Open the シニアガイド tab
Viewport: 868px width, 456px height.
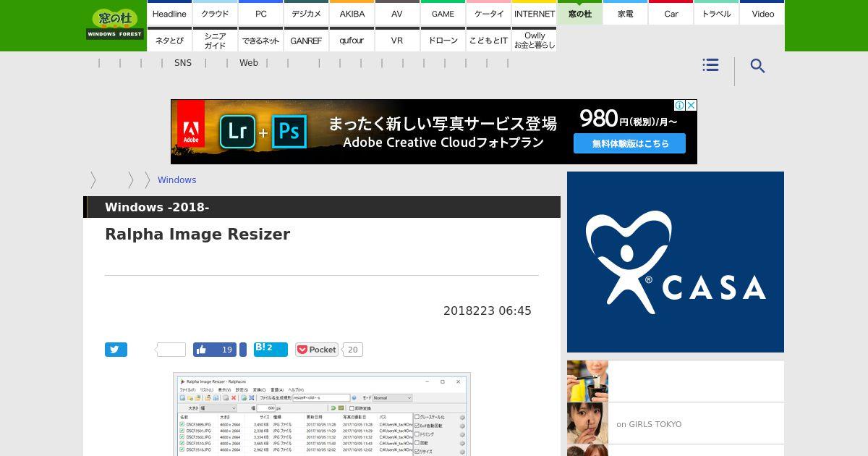coord(215,40)
